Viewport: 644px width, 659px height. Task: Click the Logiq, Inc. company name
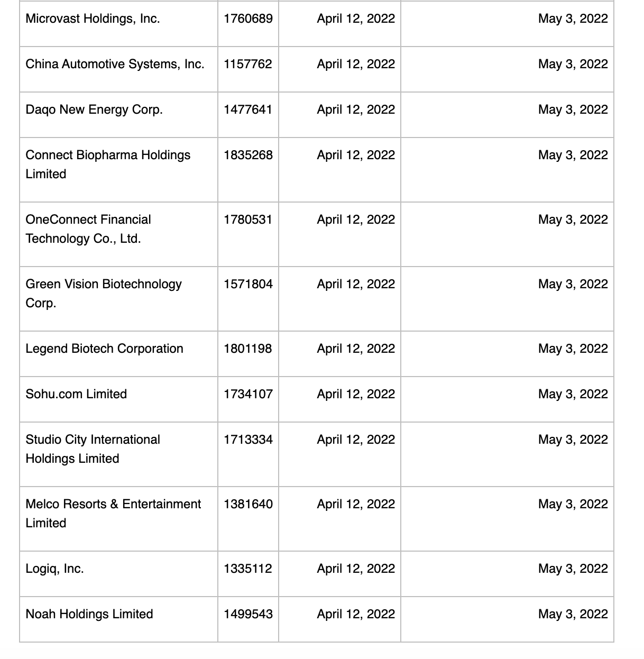54,569
